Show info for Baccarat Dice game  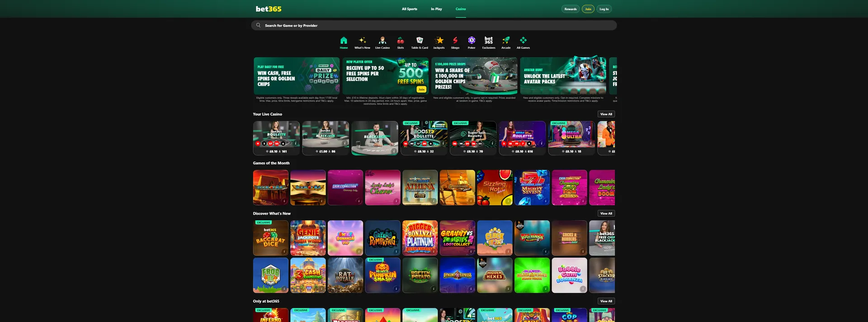pos(284,251)
